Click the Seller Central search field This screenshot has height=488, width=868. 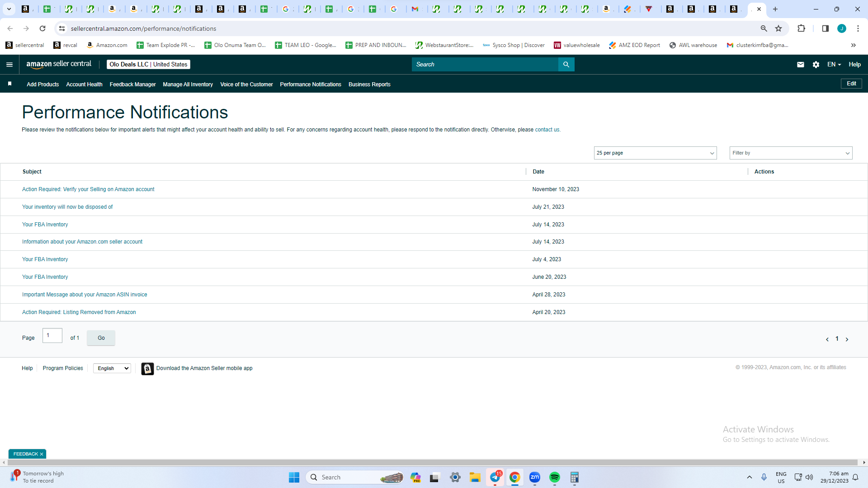point(485,65)
